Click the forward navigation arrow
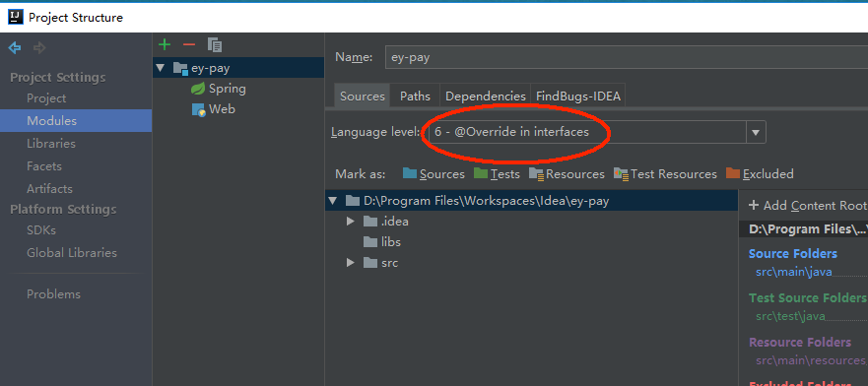 (39, 48)
